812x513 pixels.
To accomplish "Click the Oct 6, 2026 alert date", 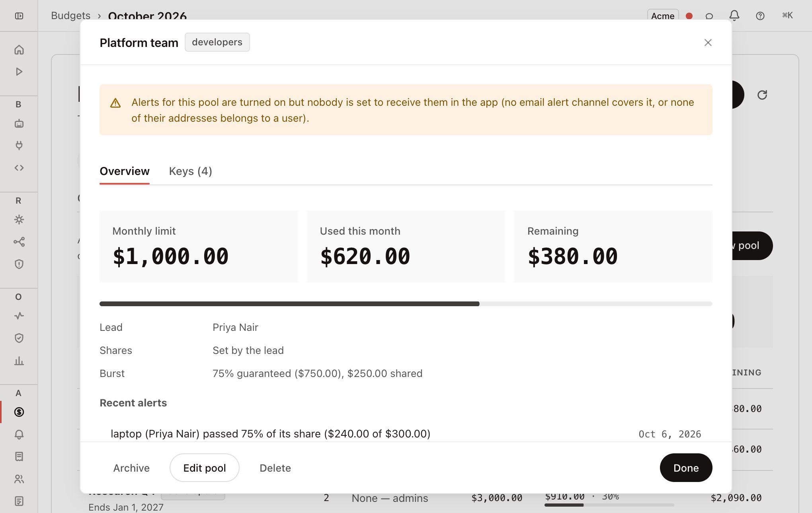I will pos(670,434).
